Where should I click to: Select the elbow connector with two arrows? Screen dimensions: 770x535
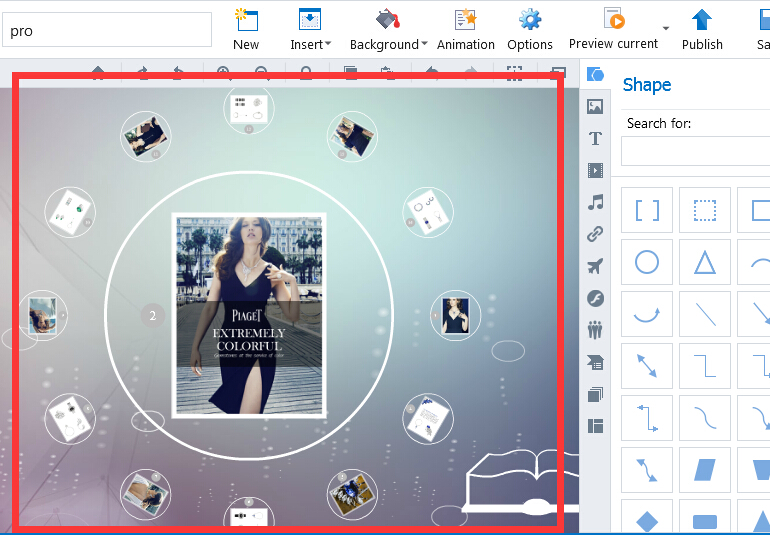(647, 418)
